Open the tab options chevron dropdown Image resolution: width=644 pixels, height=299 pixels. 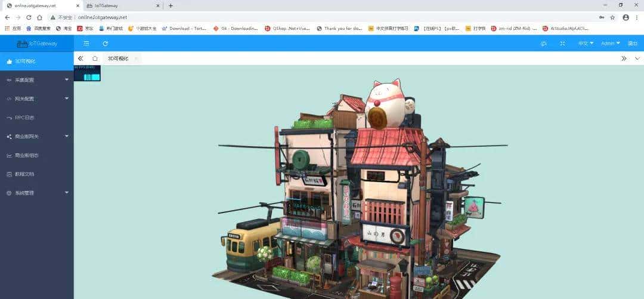pyautogui.click(x=637, y=58)
